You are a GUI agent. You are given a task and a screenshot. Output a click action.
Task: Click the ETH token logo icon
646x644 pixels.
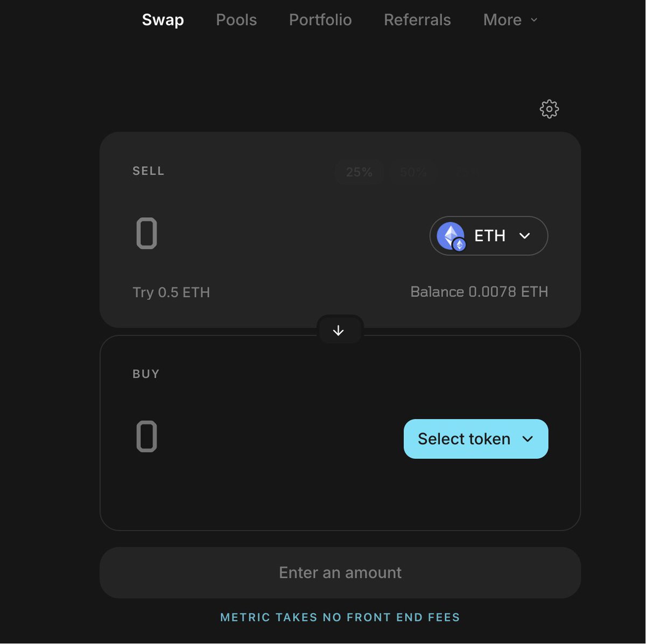(451, 236)
